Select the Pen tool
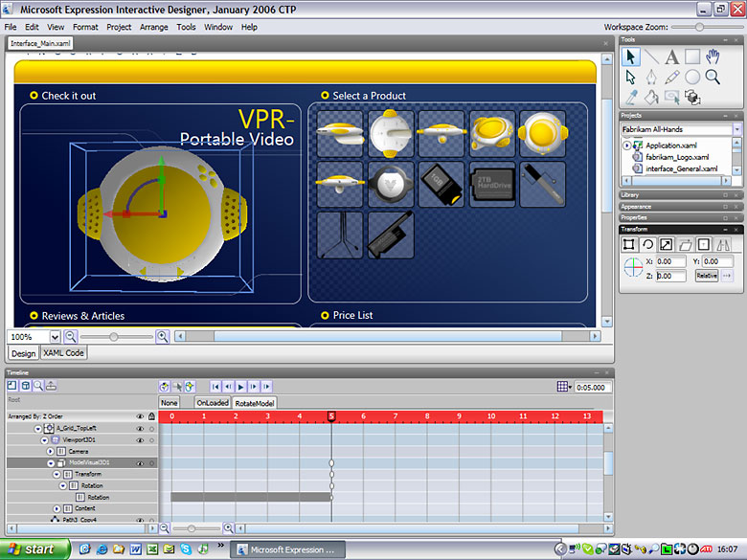The image size is (747, 560). point(651,77)
